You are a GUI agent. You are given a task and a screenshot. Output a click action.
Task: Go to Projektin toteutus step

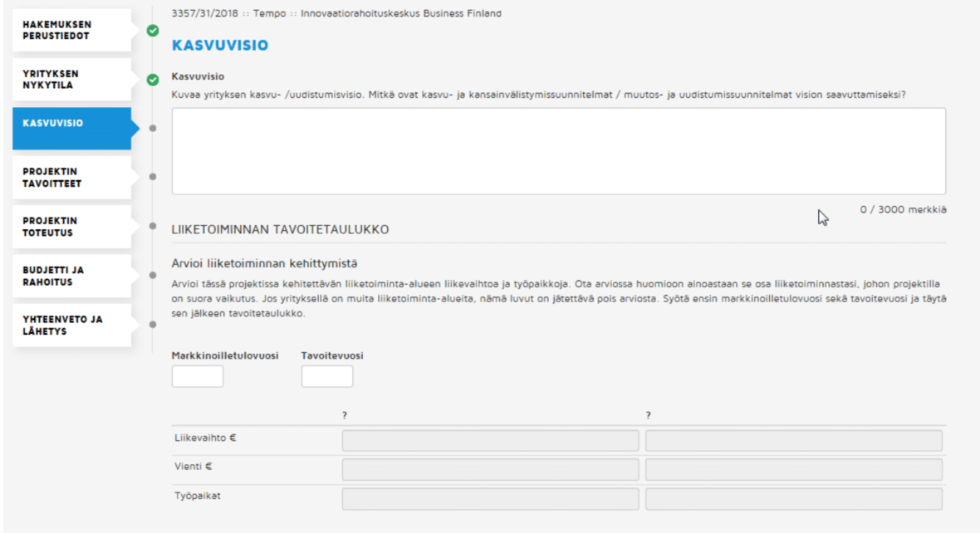(x=72, y=227)
